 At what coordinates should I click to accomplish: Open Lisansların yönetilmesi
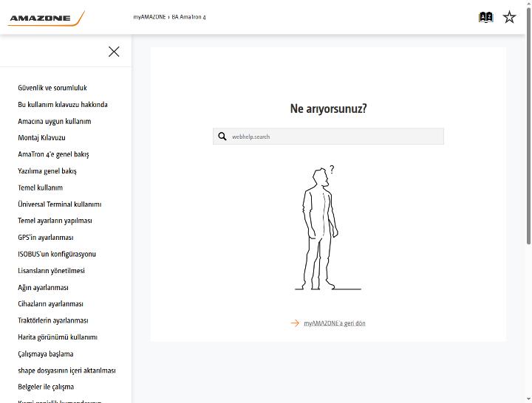[x=51, y=270]
